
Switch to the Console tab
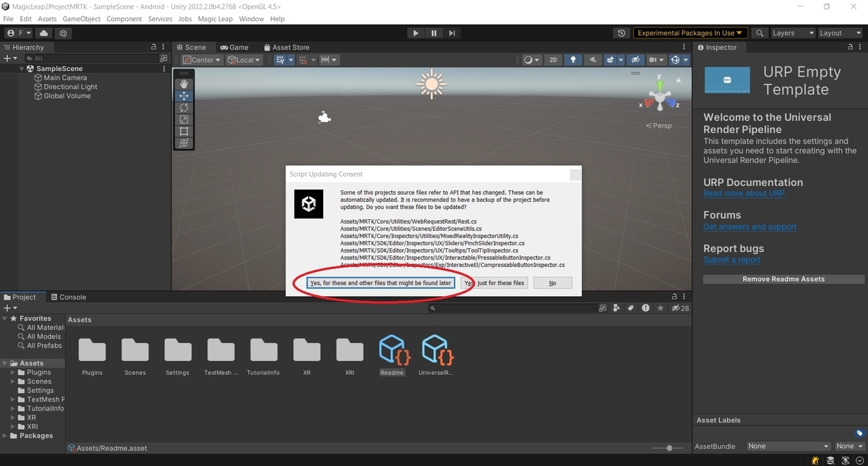tap(67, 297)
